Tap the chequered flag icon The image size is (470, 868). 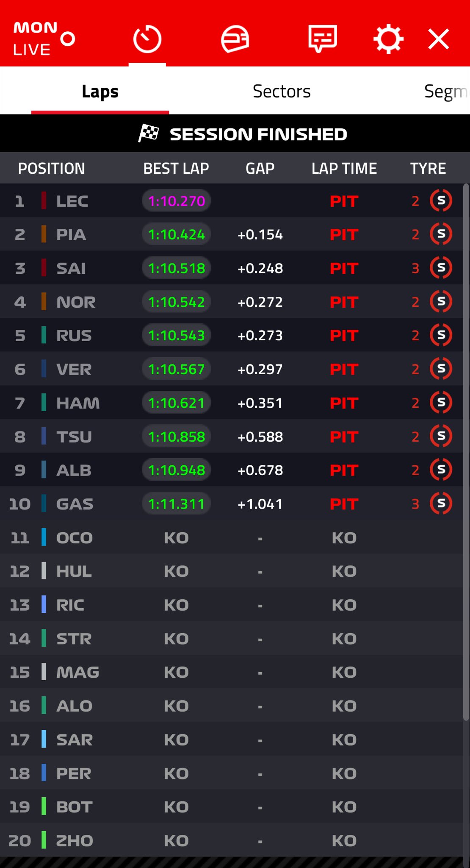coord(149,134)
